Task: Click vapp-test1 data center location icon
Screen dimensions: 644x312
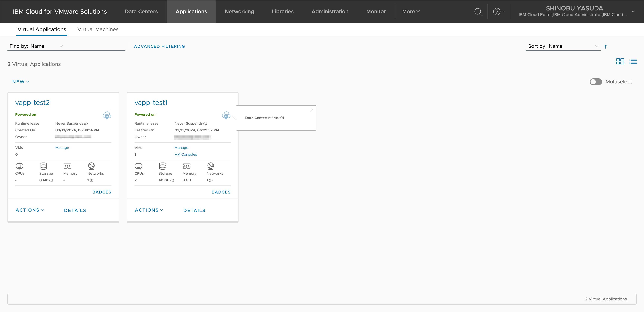Action: point(226,116)
